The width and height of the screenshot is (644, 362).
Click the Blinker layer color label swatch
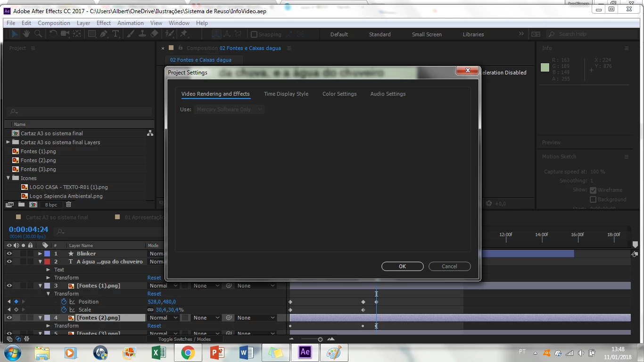pos(47,254)
